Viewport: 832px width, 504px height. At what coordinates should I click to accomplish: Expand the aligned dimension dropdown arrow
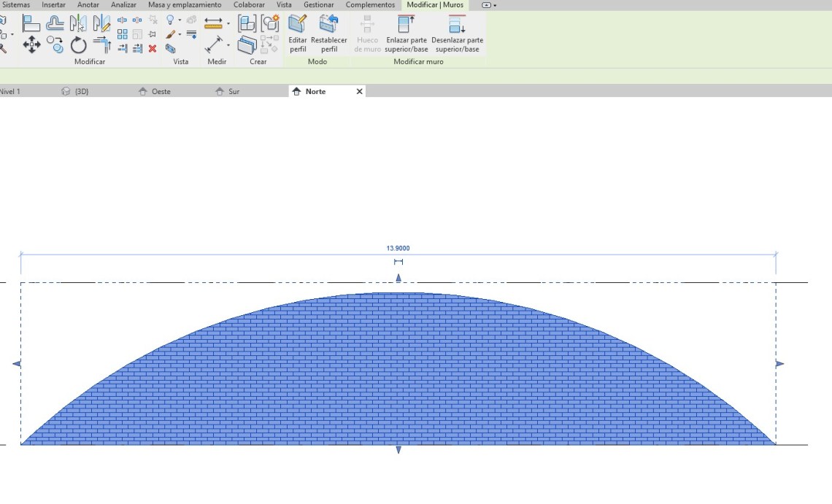[x=228, y=23]
